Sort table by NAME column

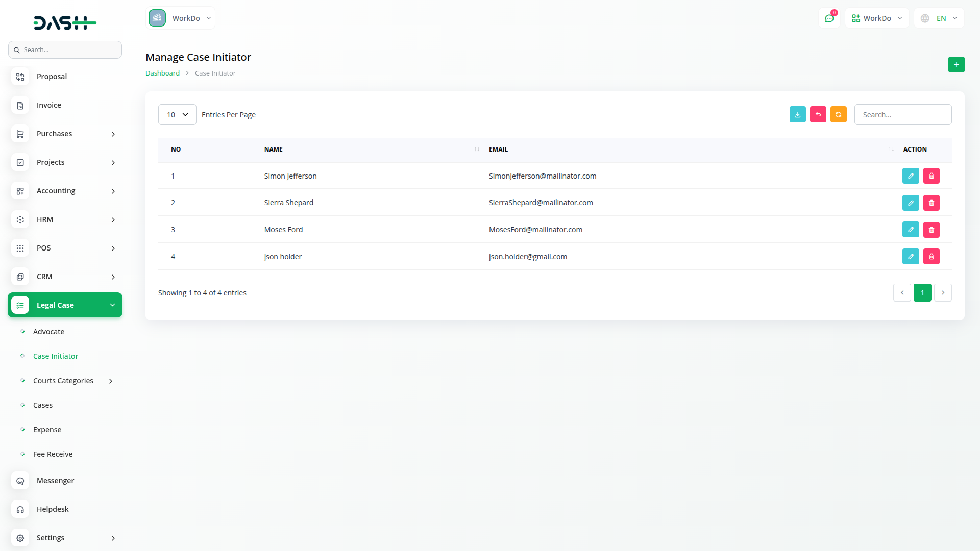click(373, 149)
